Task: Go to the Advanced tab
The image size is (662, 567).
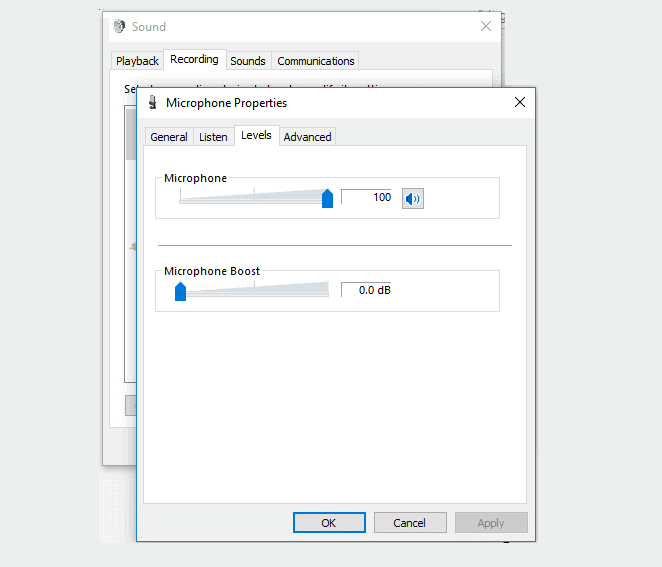Action: pos(307,137)
